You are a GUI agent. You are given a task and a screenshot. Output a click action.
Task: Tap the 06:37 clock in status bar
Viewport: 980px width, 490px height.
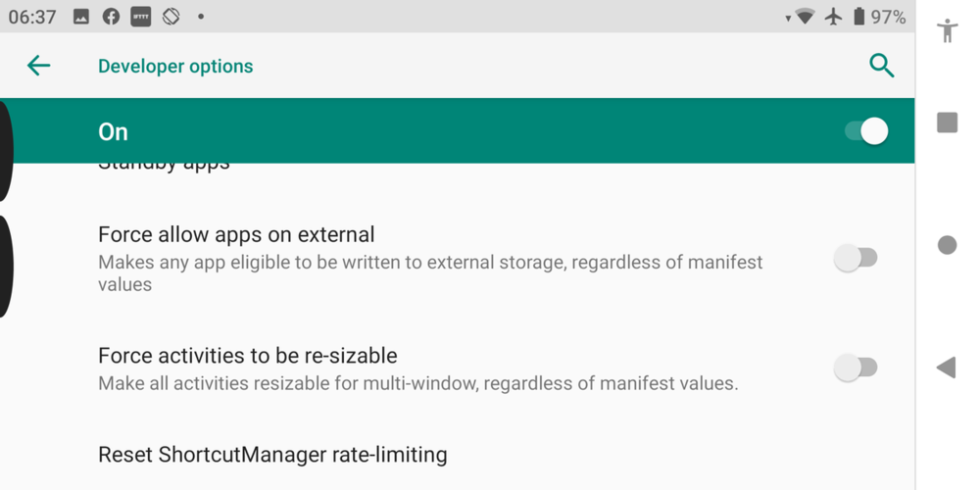(32, 17)
